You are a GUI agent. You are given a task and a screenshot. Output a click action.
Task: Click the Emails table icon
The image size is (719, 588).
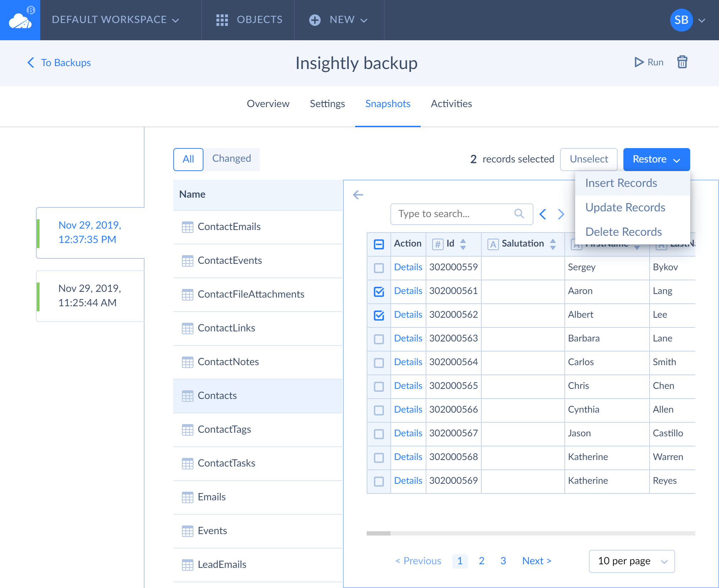[x=187, y=497]
